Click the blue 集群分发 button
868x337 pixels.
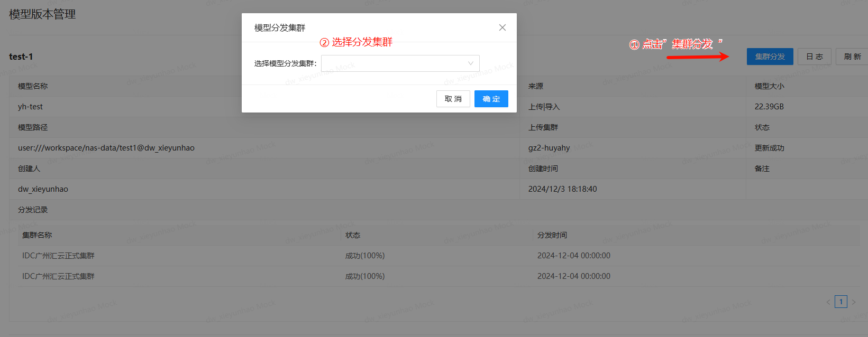(x=770, y=57)
